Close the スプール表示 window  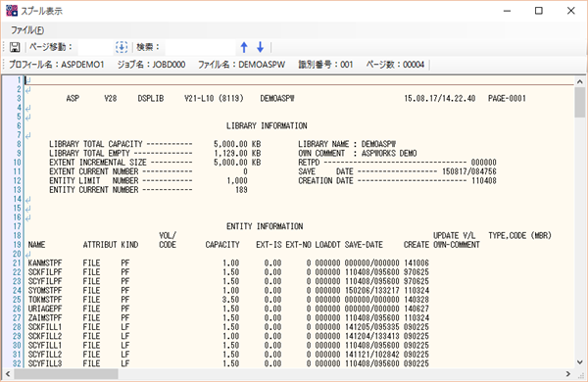pyautogui.click(x=570, y=11)
